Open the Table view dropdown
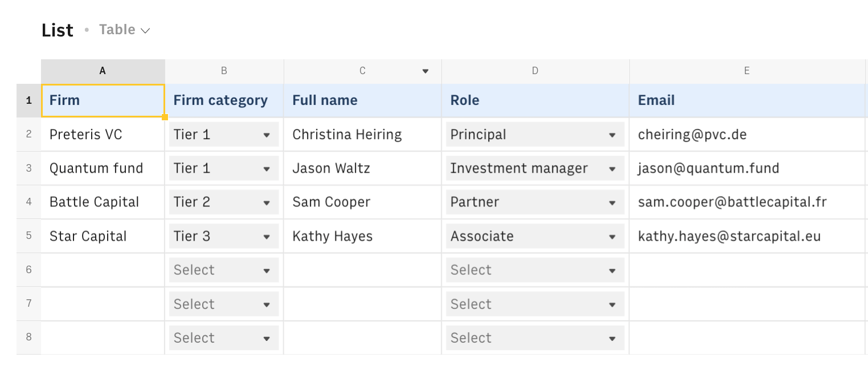 coord(124,30)
